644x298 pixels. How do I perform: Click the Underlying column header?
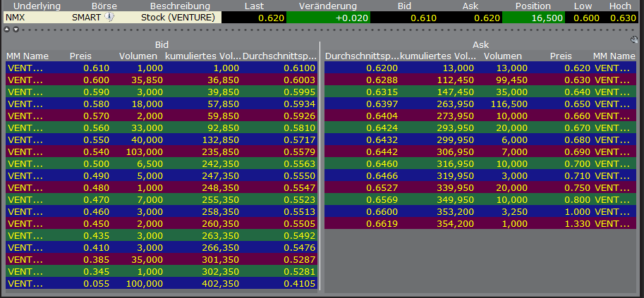[x=37, y=6]
